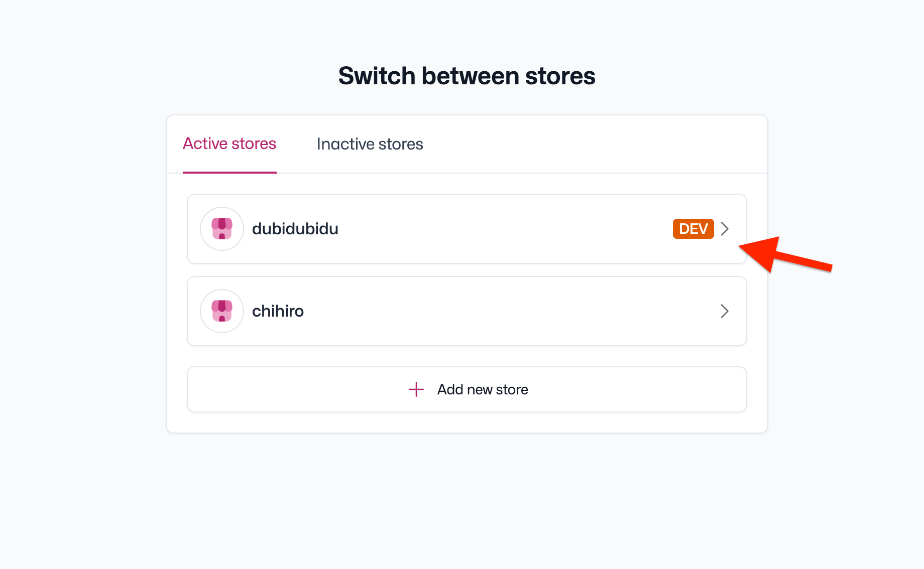The image size is (924, 569).
Task: Click the orange DEV badge on dubidubidu
Action: click(x=693, y=229)
